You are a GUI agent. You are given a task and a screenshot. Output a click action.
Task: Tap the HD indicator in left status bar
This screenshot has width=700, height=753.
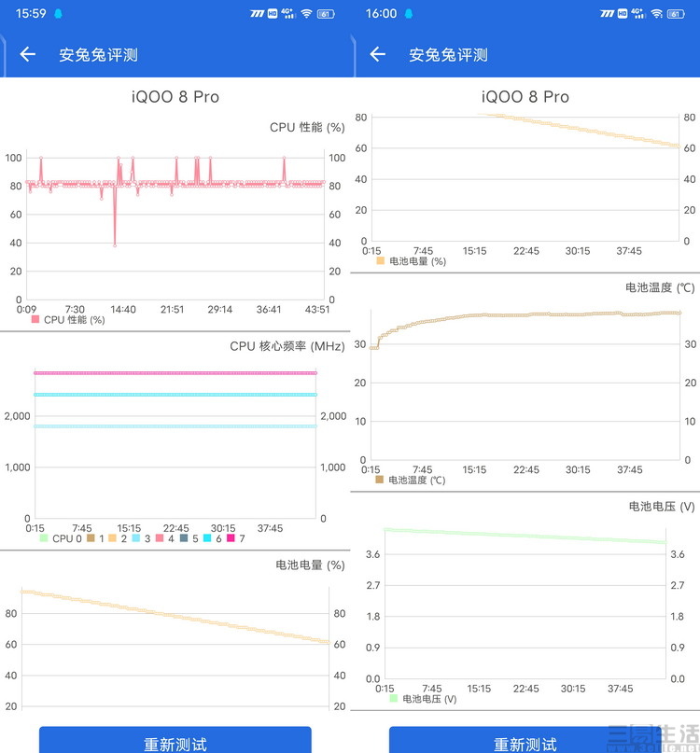(273, 13)
